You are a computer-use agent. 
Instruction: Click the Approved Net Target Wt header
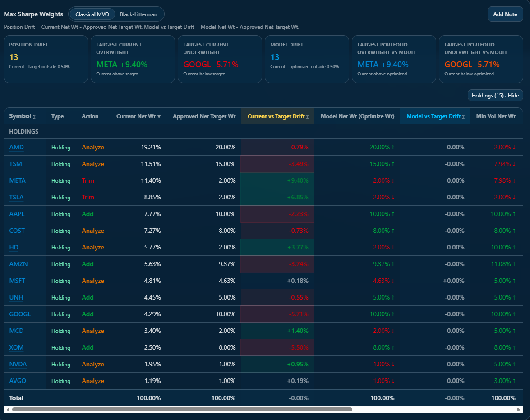(204, 116)
